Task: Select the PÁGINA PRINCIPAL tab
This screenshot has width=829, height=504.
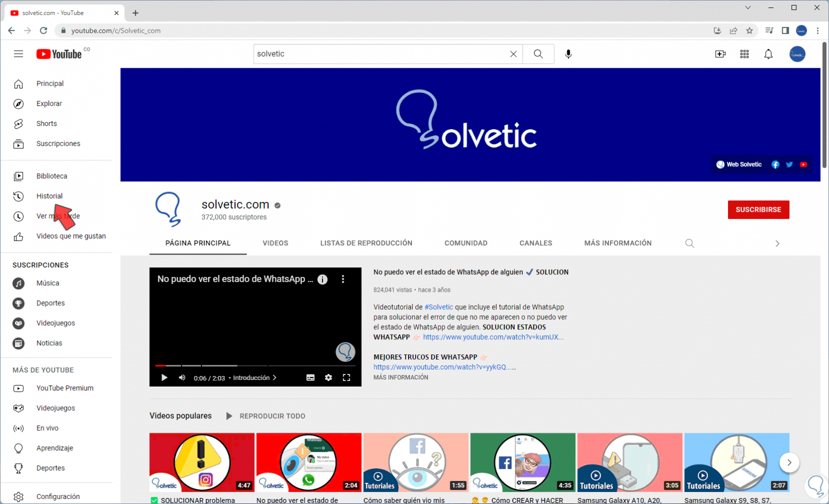Action: coord(198,243)
